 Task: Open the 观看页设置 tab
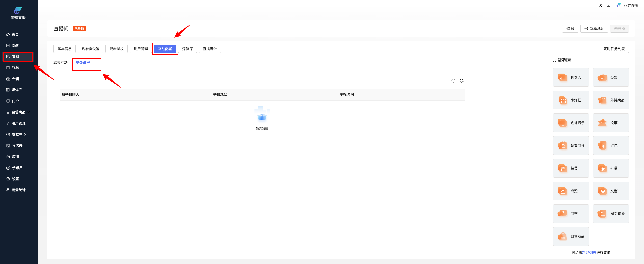(90, 49)
